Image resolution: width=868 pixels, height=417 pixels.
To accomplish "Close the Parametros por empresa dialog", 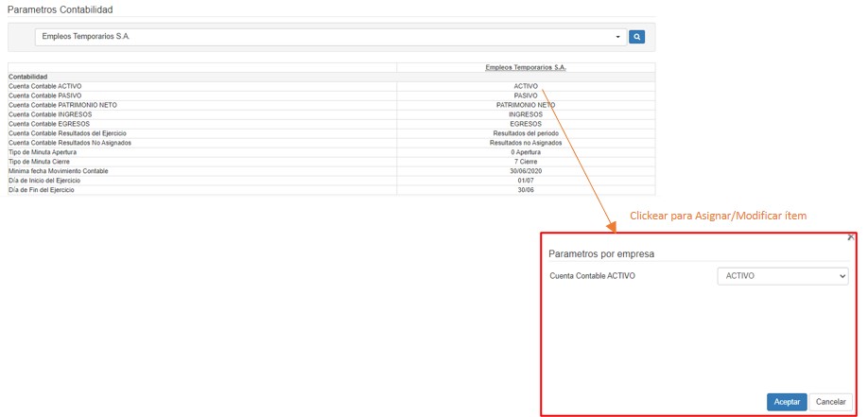I will click(x=850, y=237).
